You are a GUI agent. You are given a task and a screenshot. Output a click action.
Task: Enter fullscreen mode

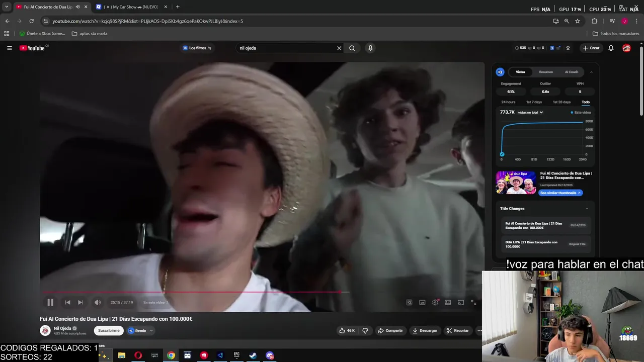(473, 302)
